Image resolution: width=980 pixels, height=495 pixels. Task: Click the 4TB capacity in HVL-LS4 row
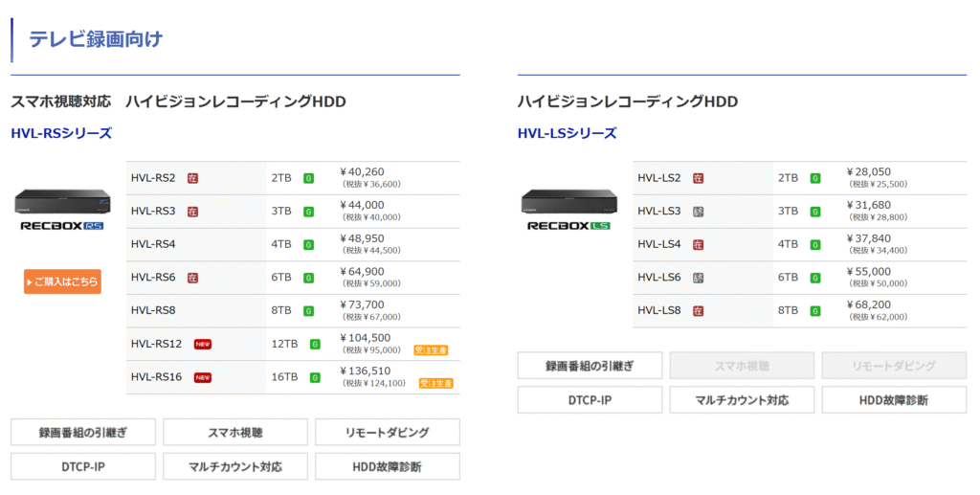(x=789, y=244)
